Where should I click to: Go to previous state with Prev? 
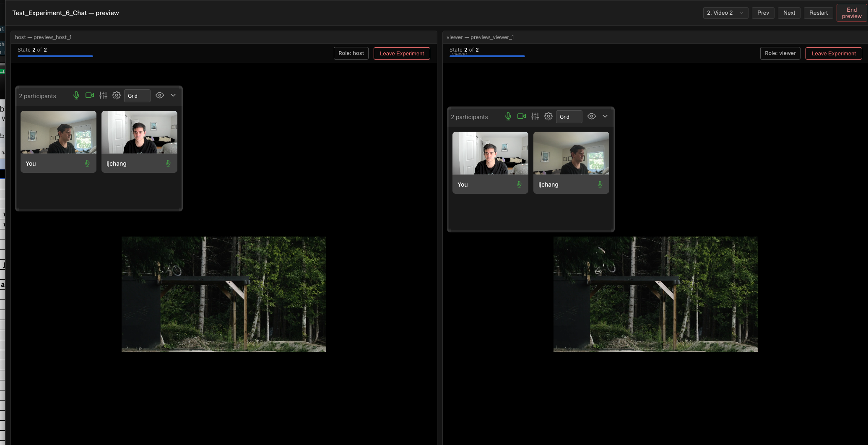(x=763, y=13)
